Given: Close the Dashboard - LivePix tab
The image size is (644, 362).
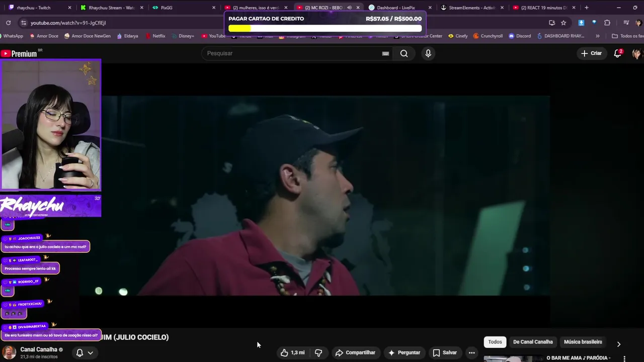Looking at the screenshot, I should point(430,8).
